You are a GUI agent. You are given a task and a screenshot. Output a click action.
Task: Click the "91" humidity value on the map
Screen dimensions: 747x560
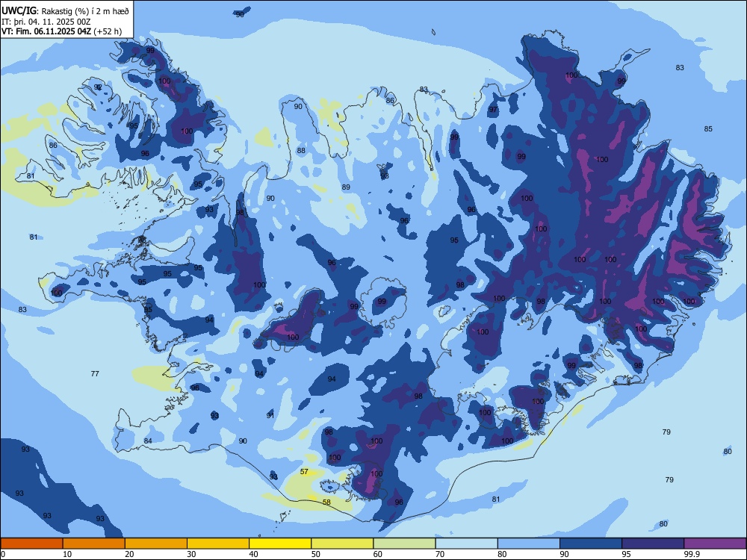270,415
